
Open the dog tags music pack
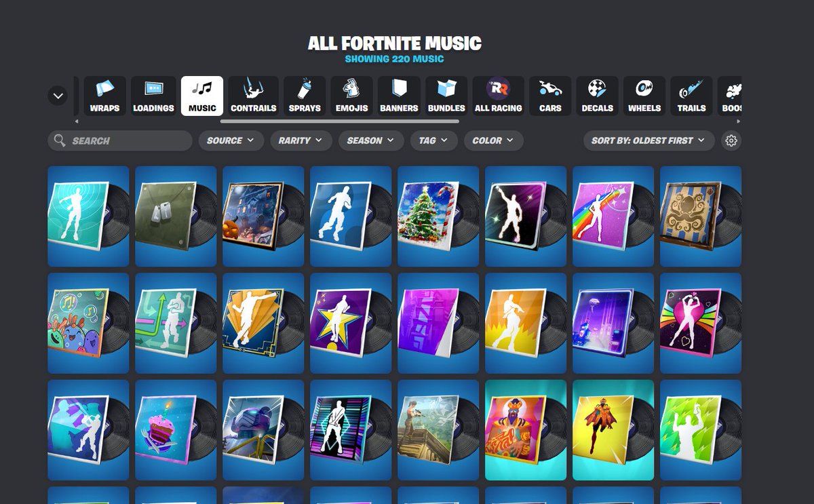click(x=176, y=216)
